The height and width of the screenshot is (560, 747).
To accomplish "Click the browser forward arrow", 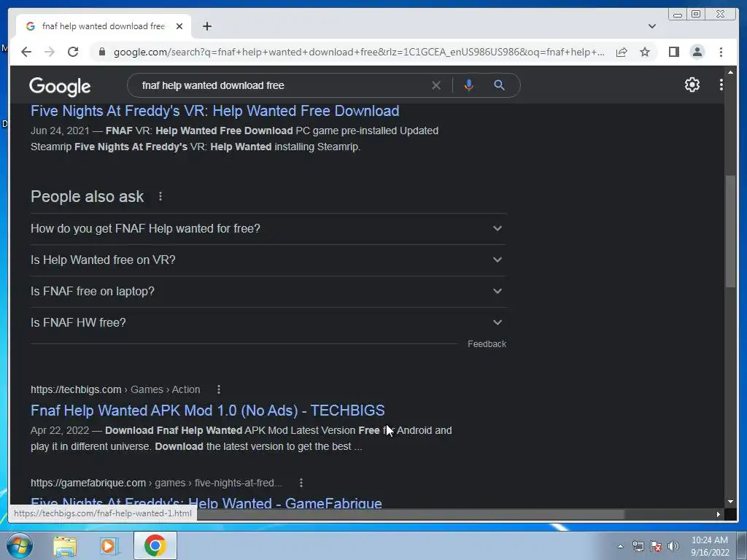I will pyautogui.click(x=50, y=52).
